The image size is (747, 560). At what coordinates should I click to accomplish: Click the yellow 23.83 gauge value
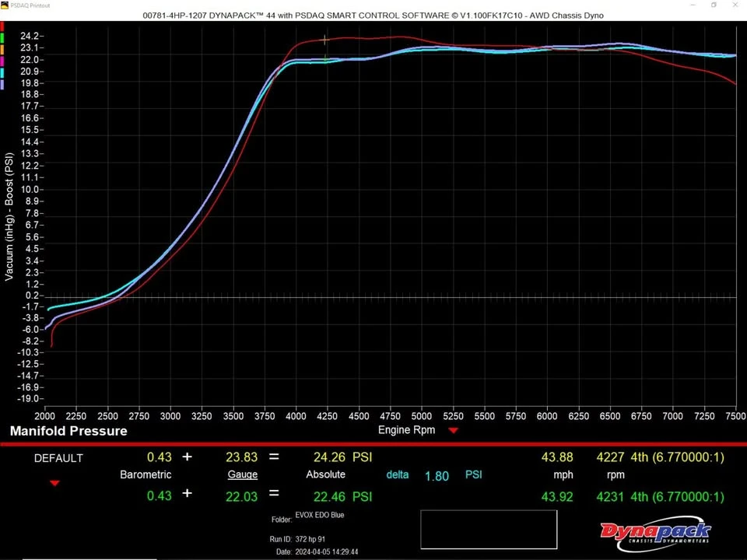click(x=241, y=457)
